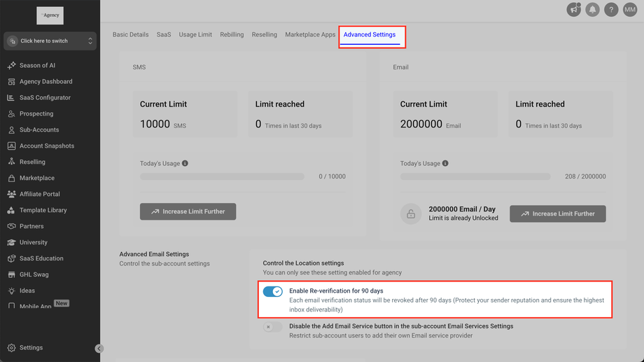
Task: Click the Partners handshake icon
Action: pos(11,226)
